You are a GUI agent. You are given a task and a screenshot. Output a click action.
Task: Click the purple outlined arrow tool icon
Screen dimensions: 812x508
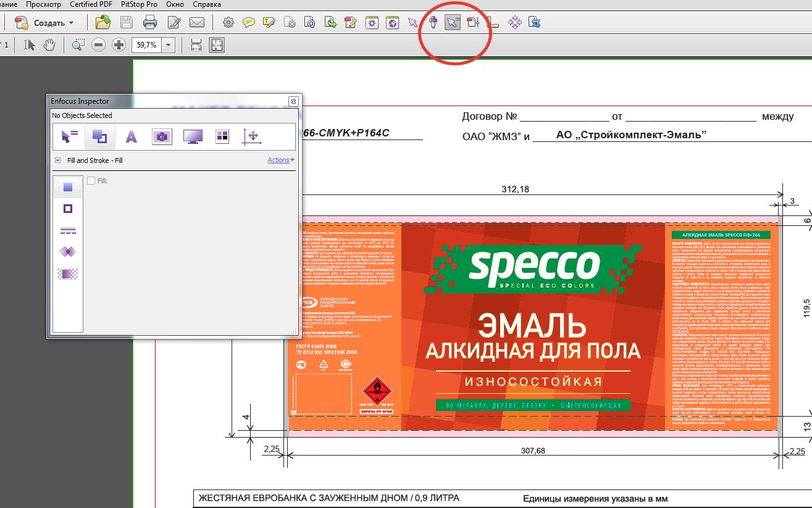pos(413,23)
